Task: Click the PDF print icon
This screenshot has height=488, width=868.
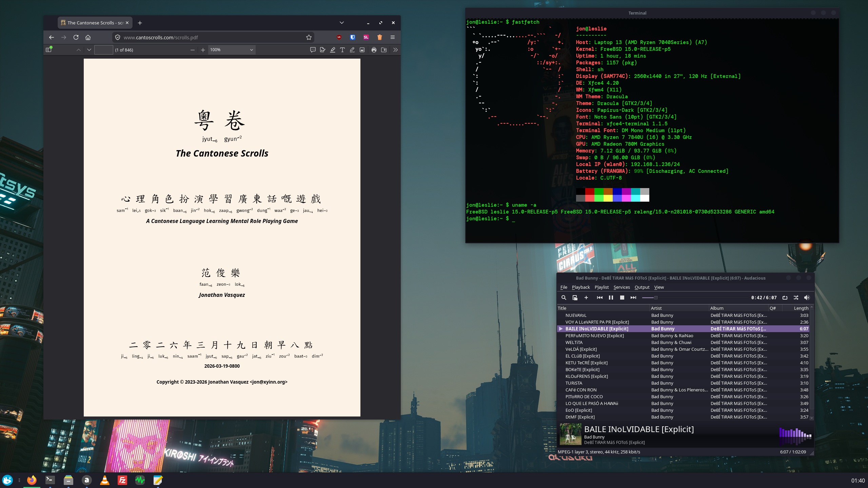Action: coord(374,50)
